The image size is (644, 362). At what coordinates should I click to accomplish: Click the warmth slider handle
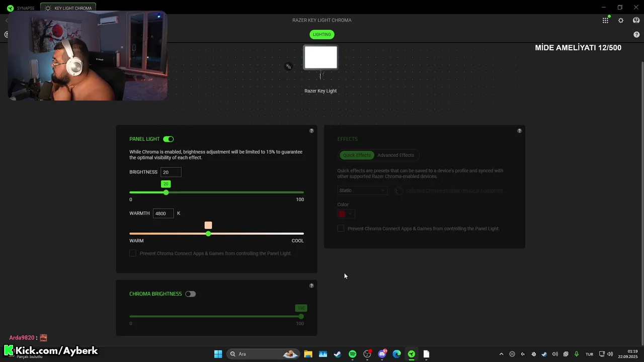(x=208, y=233)
